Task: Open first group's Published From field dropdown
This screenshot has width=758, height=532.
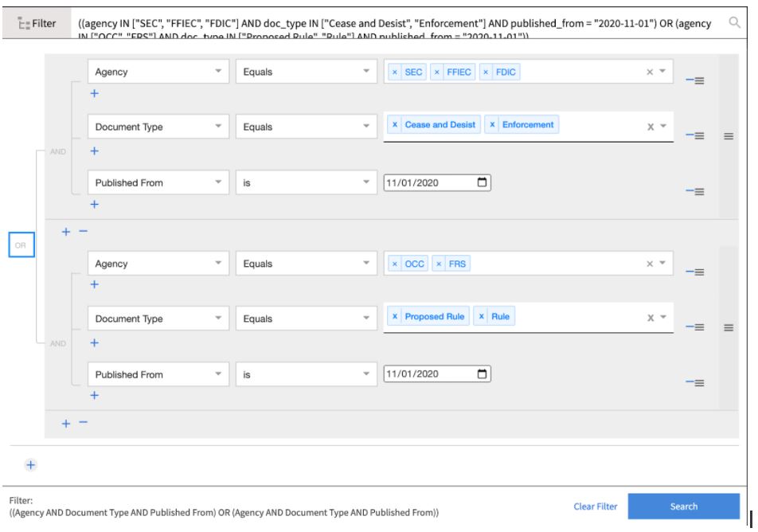Action: click(158, 183)
